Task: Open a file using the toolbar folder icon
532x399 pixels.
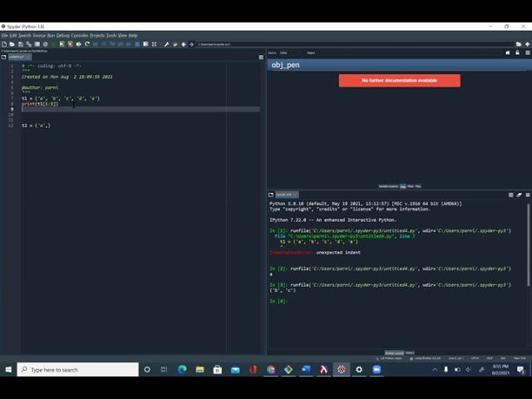Action: tap(12, 44)
